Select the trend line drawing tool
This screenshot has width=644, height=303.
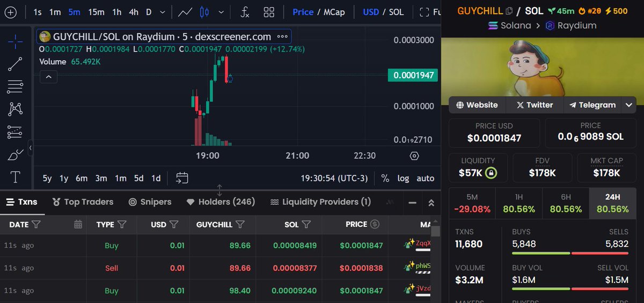click(15, 64)
